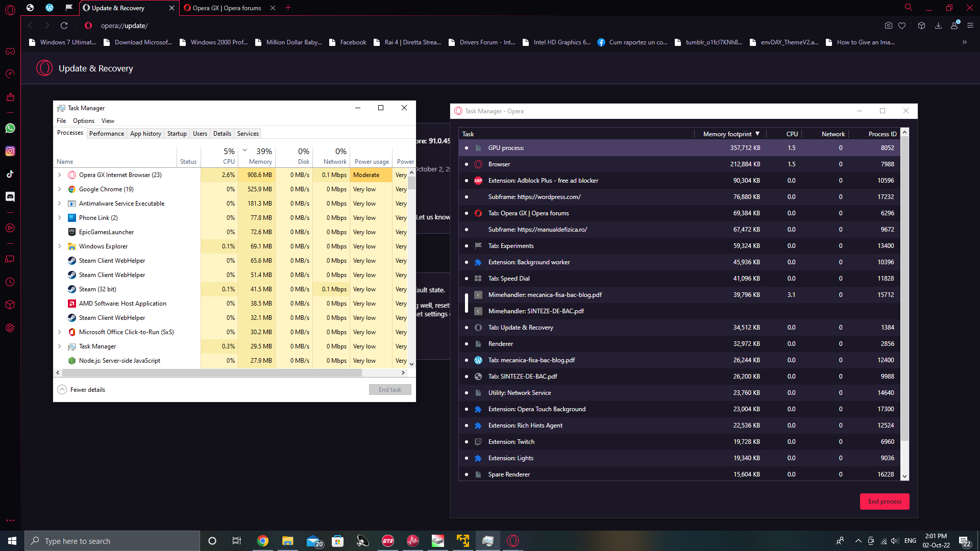Expand the Opera GX Internet Browser process group
This screenshot has width=980, height=551.
click(60, 175)
